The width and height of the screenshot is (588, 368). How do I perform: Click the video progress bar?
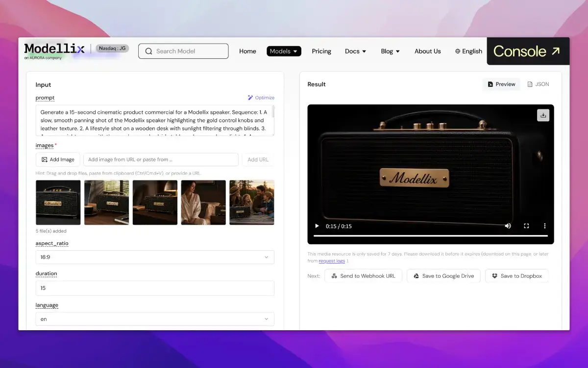click(x=430, y=236)
